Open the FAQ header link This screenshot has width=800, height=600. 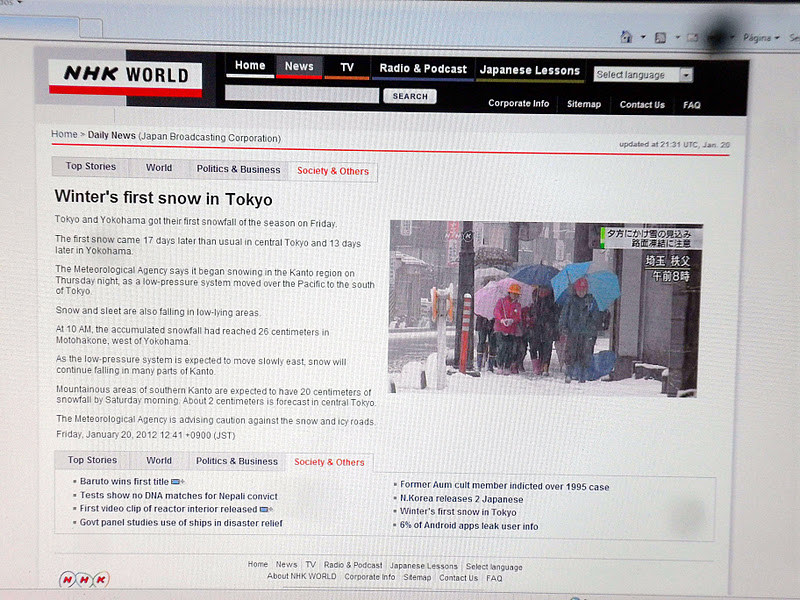691,105
